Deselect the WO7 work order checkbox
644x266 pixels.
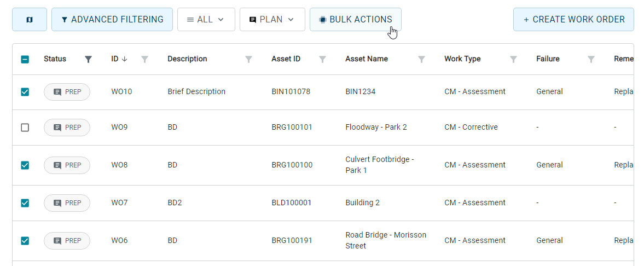pos(25,203)
